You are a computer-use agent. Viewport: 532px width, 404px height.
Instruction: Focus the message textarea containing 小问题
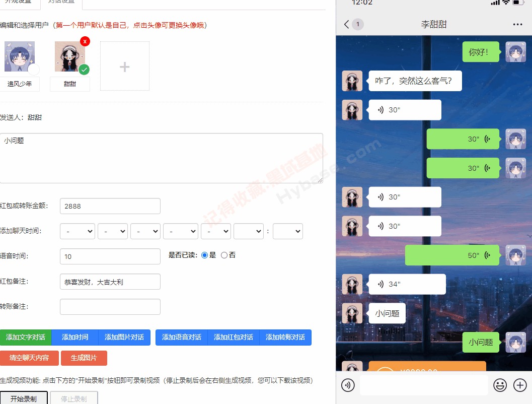click(x=161, y=158)
